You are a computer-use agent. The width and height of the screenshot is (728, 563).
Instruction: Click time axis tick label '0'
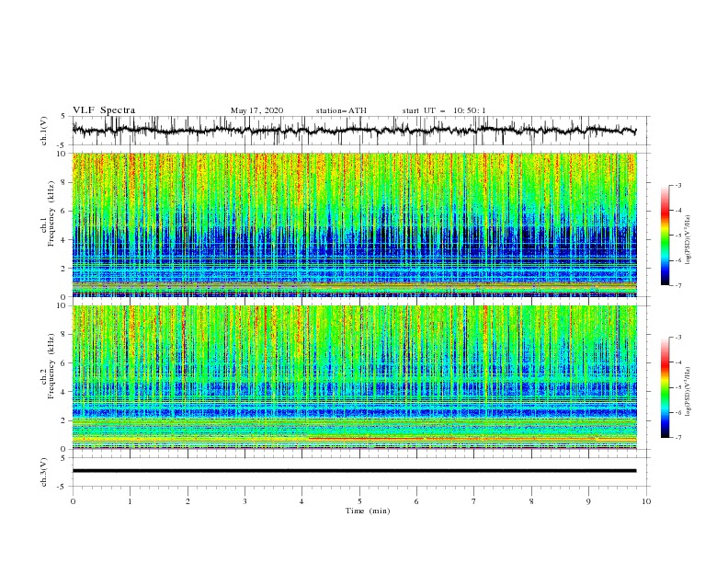pos(73,501)
